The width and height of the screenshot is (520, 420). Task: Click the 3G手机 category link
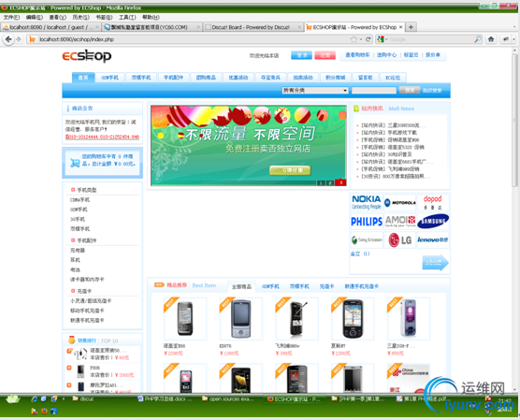(78, 219)
